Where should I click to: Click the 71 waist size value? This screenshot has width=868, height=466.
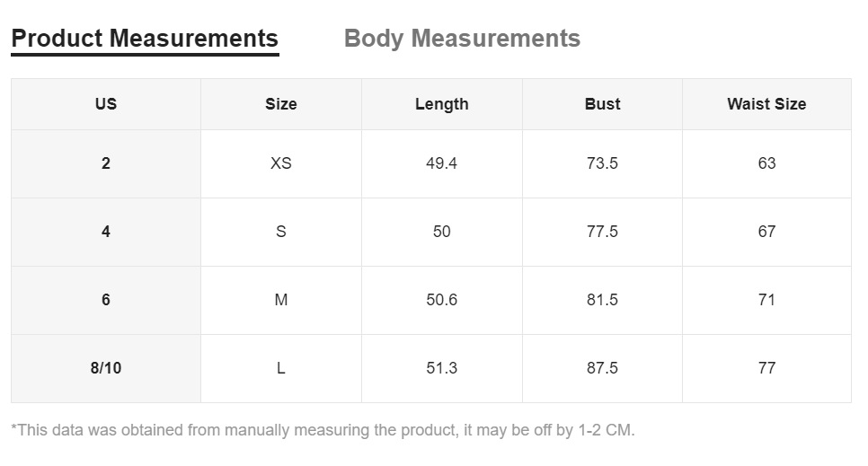tap(766, 300)
